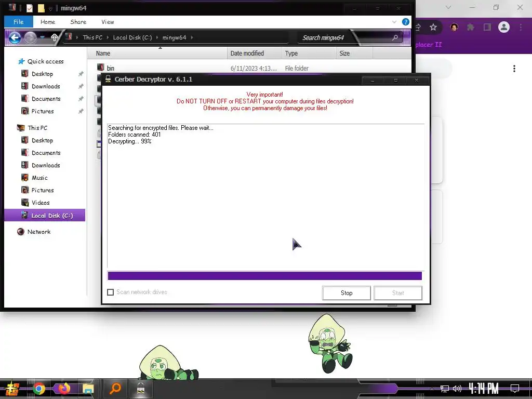Click the grayed-out Start button
This screenshot has height=399, width=532.
point(398,293)
